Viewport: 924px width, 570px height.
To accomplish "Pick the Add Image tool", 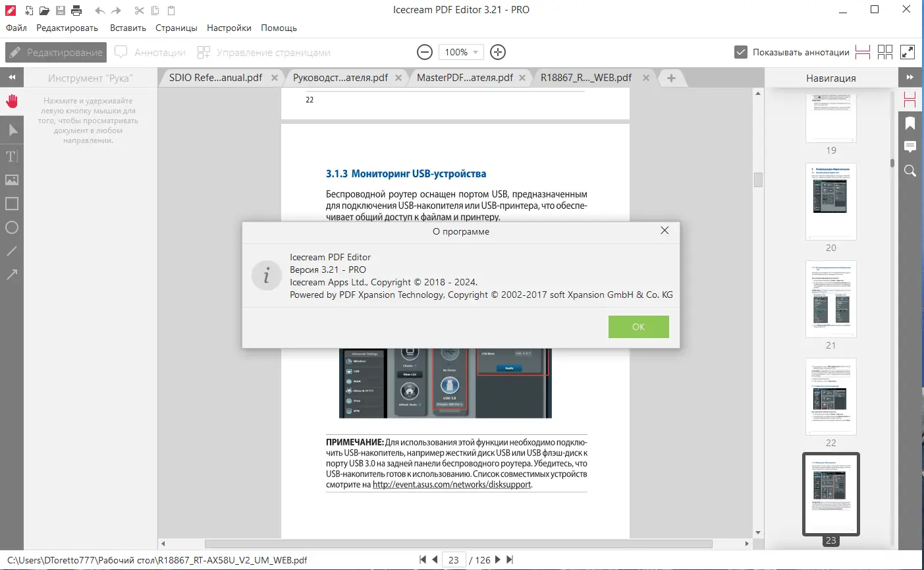I will [12, 180].
